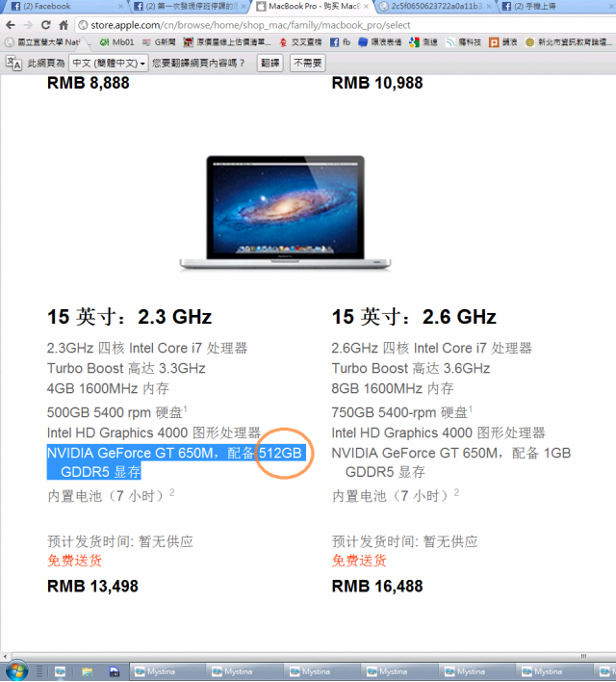
Task: Click the 15 英寸: 2.6 GHz heading
Action: (414, 317)
